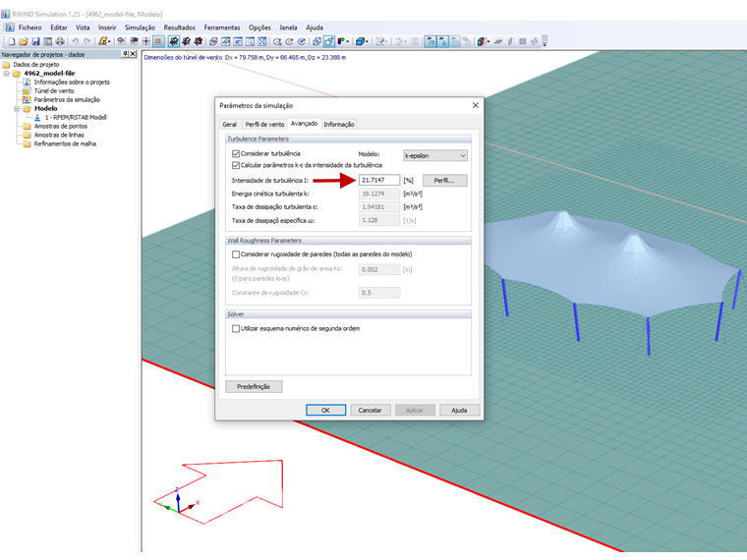Select Túnel de vento in the navigator

54,91
